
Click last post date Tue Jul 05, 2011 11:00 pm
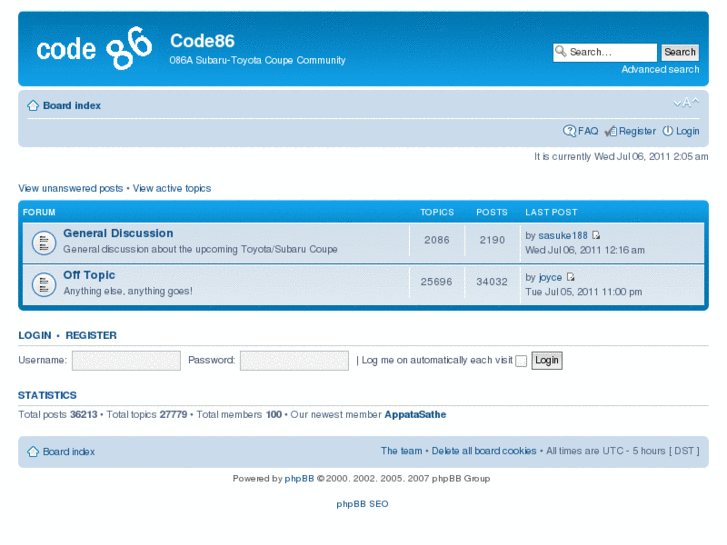[584, 292]
